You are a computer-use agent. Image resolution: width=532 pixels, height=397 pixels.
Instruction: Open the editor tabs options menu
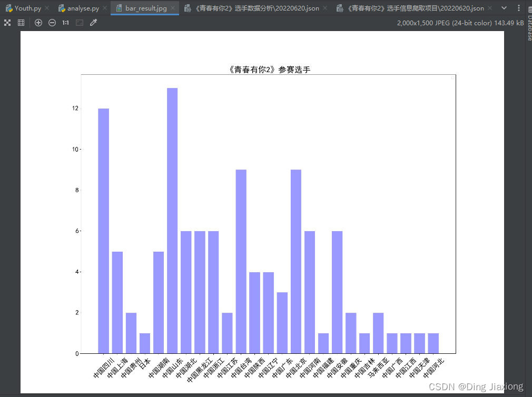coord(519,8)
